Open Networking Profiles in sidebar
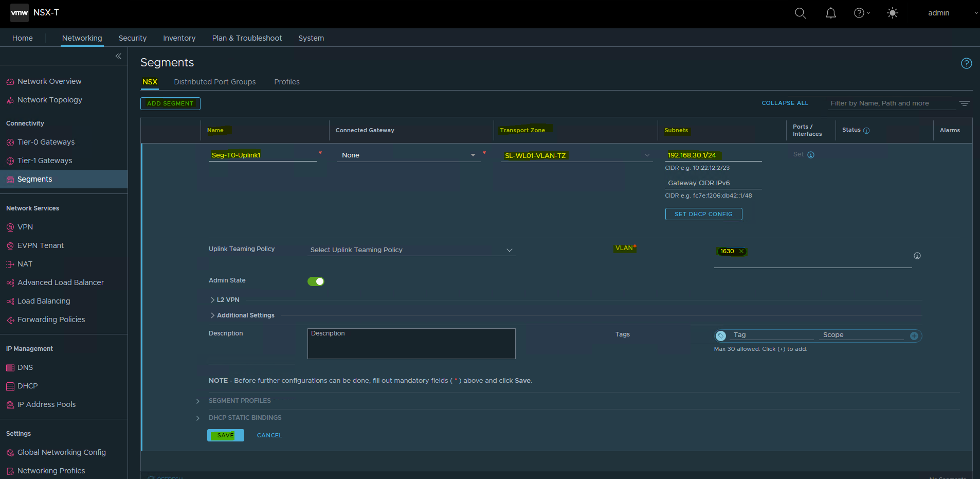The height and width of the screenshot is (479, 980). pos(51,471)
